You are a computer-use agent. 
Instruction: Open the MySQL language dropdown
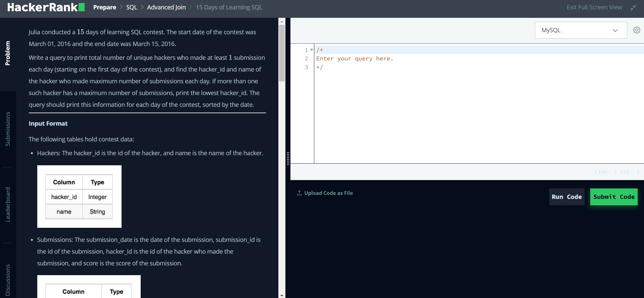pyautogui.click(x=581, y=30)
